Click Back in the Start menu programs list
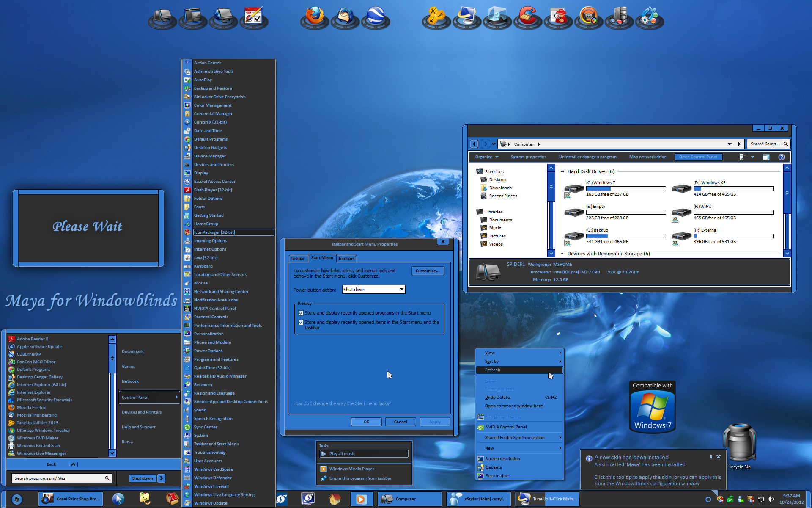 [51, 464]
